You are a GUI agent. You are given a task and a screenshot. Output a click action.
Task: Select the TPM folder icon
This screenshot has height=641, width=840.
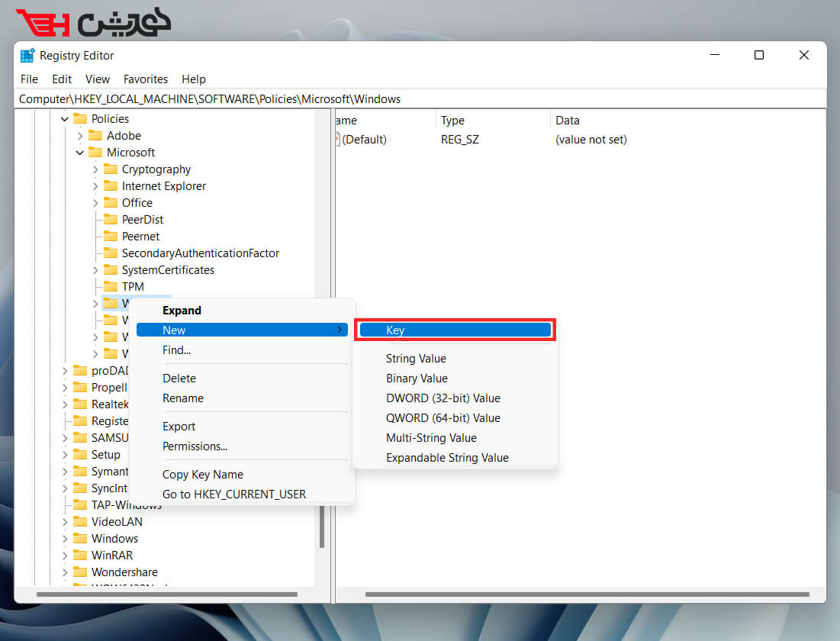point(110,287)
